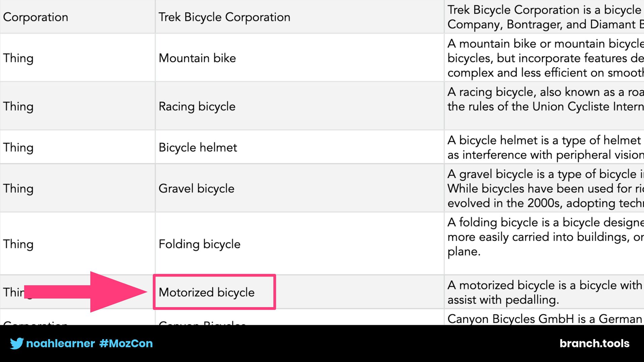Image resolution: width=644 pixels, height=362 pixels.
Task: Select the Bicycle helmet cell
Action: 300,147
